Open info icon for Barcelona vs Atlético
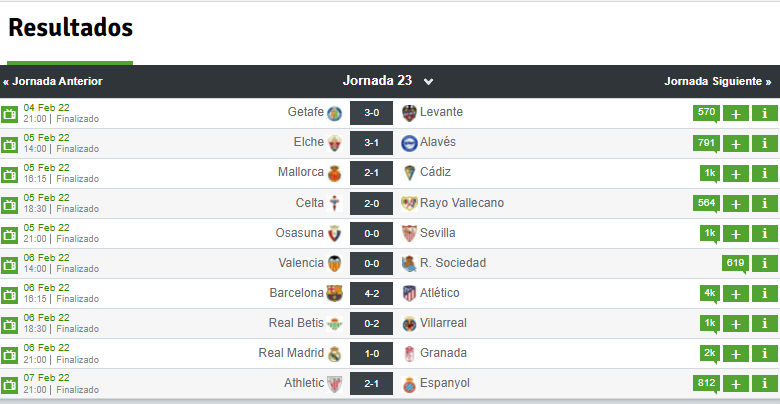This screenshot has height=404, width=780. coord(765,294)
